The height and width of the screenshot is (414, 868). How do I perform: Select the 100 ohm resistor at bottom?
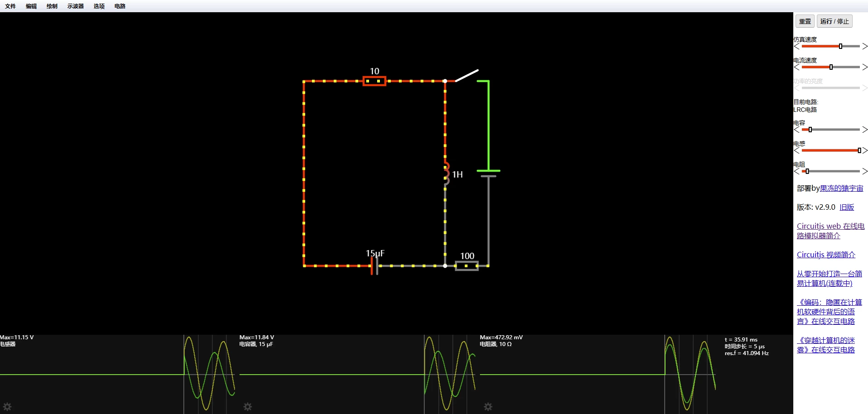pos(466,266)
